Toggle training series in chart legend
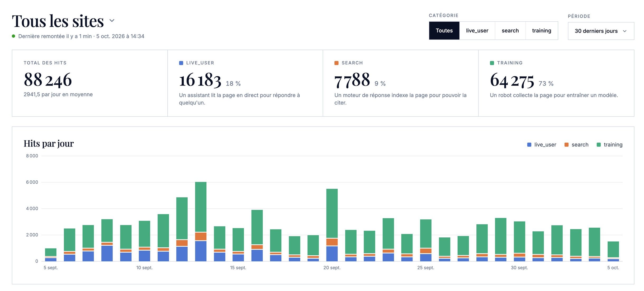The height and width of the screenshot is (291, 644). [609, 145]
